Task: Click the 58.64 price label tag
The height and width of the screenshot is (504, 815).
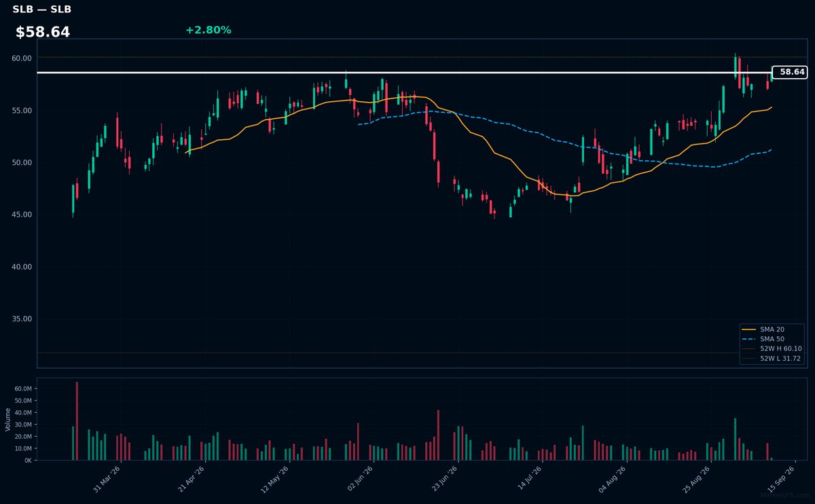Action: tap(790, 72)
